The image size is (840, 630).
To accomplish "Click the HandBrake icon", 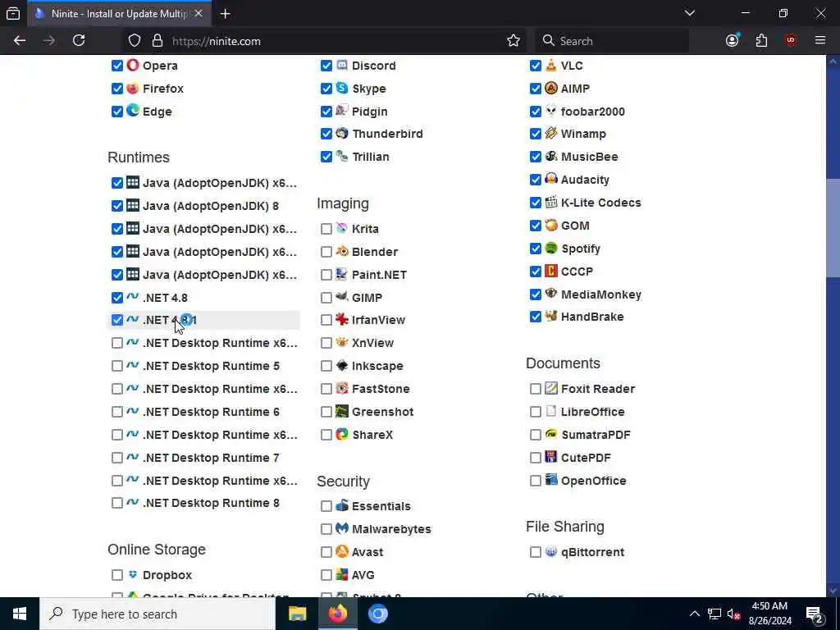I will pyautogui.click(x=550, y=316).
